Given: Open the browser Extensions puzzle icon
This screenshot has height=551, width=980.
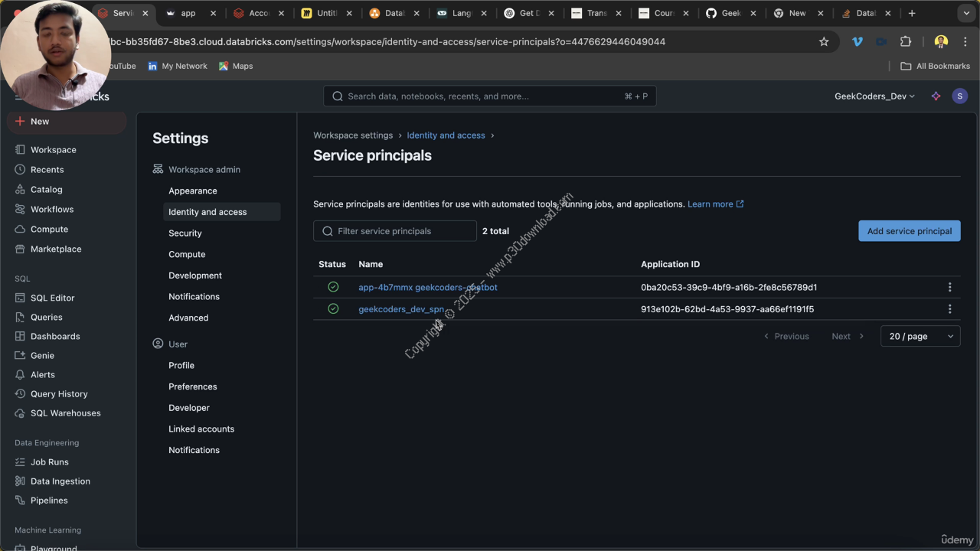Looking at the screenshot, I should (906, 42).
